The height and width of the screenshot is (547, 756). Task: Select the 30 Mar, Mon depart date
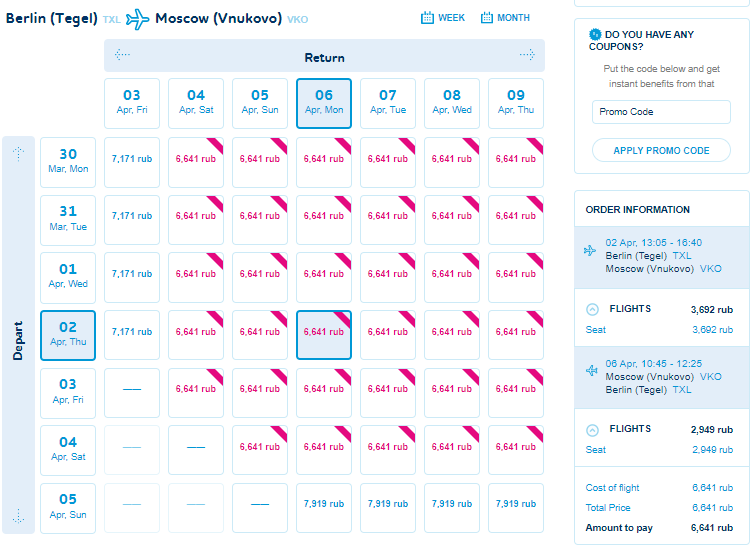coord(68,162)
